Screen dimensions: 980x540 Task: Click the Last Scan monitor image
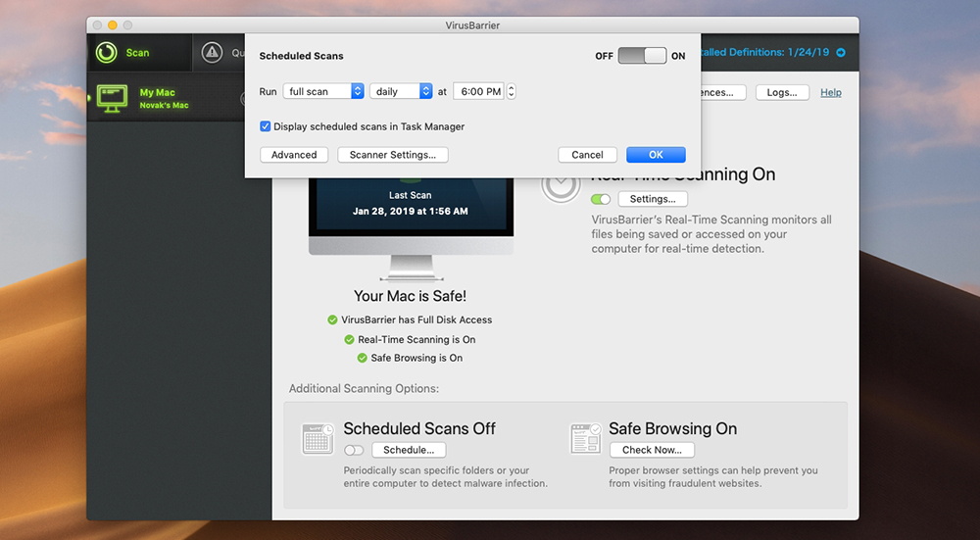pos(412,230)
